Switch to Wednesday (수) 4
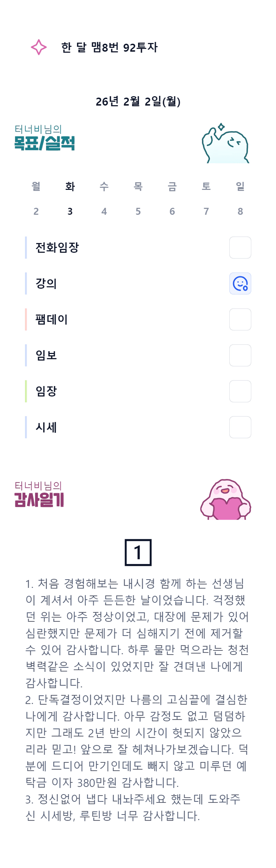 click(104, 199)
